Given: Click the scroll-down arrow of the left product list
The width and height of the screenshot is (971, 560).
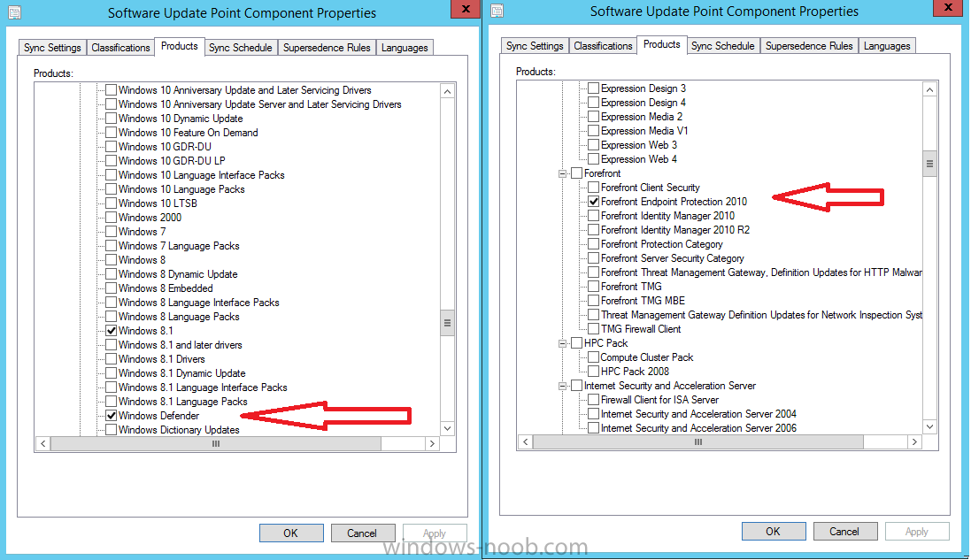Looking at the screenshot, I should click(447, 428).
